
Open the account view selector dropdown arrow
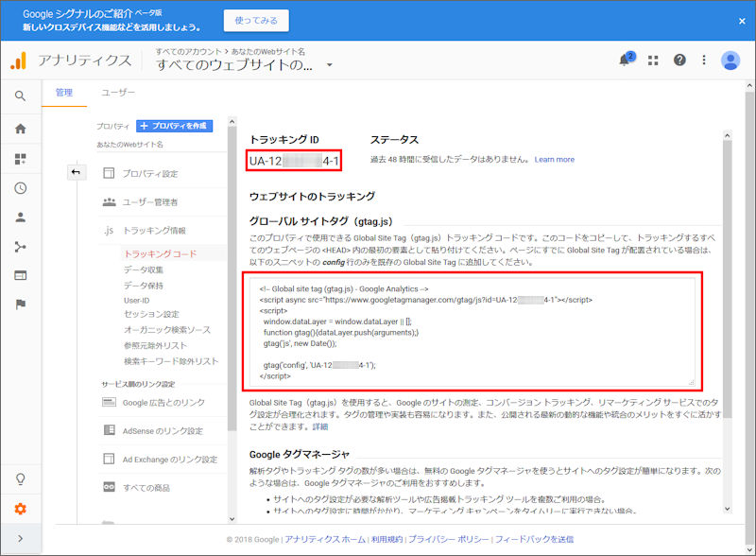tap(329, 64)
